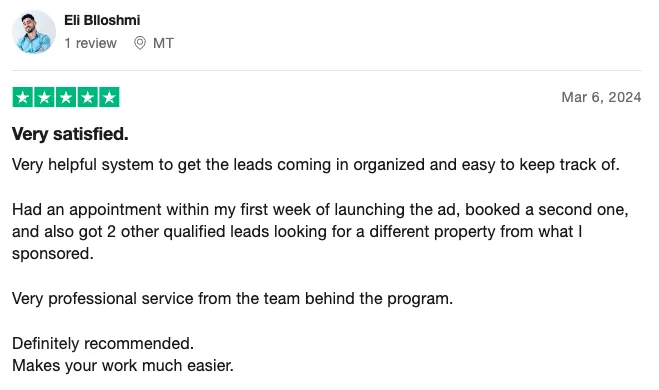The height and width of the screenshot is (390, 659).
Task: Click the paragraph about first week appointment
Action: coord(320,232)
